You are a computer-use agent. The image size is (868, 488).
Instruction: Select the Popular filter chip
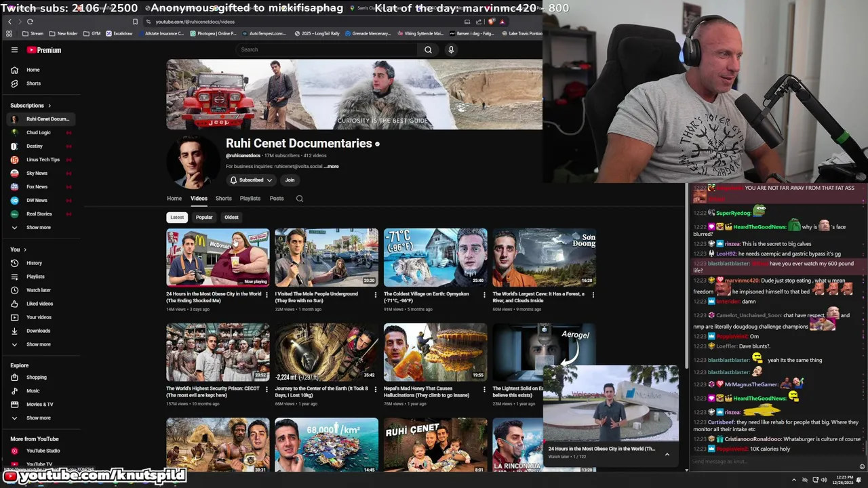204,218
